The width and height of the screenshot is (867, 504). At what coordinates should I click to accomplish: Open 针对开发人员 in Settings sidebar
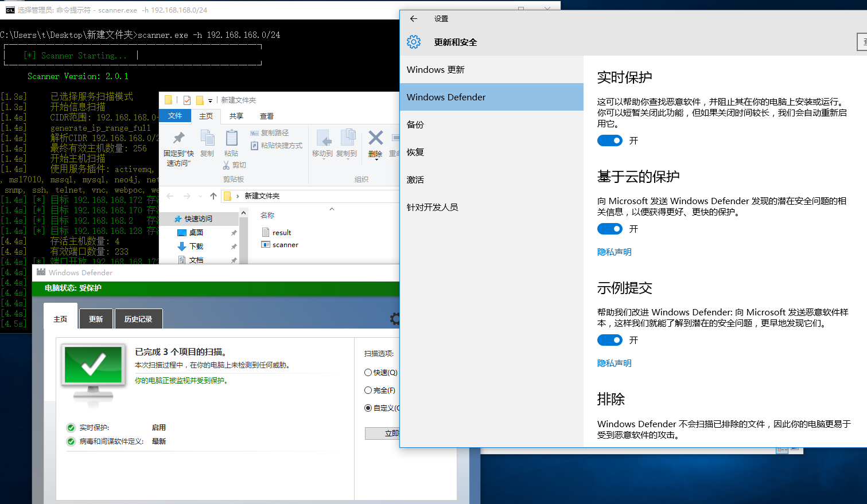492,207
